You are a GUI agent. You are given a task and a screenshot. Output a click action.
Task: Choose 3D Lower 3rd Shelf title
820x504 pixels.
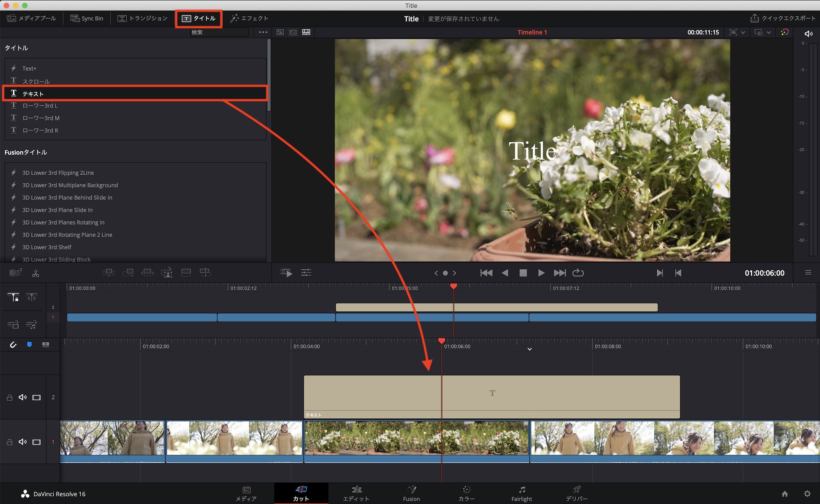47,247
